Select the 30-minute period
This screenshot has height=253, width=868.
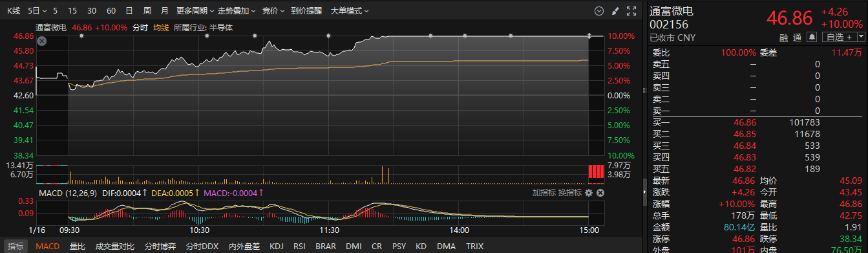(x=92, y=11)
